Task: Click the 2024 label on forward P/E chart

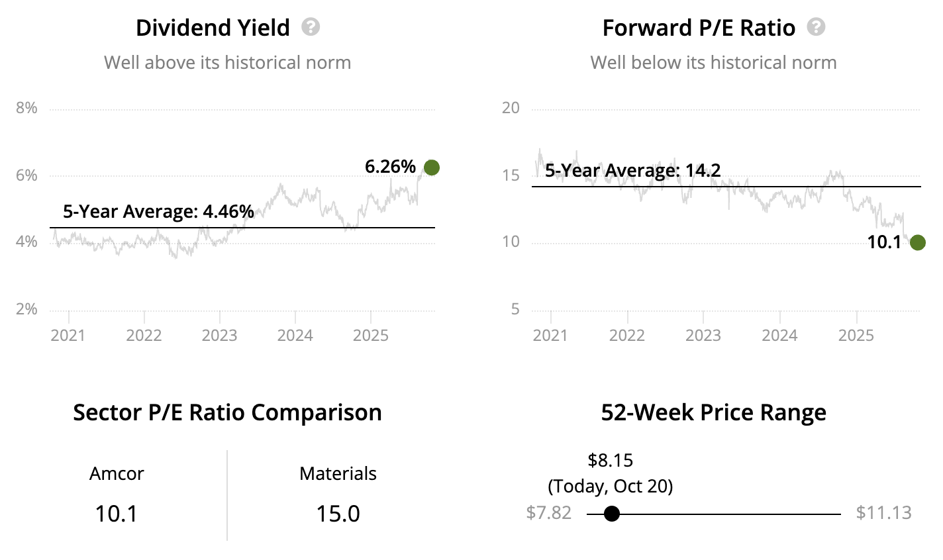Action: (779, 336)
